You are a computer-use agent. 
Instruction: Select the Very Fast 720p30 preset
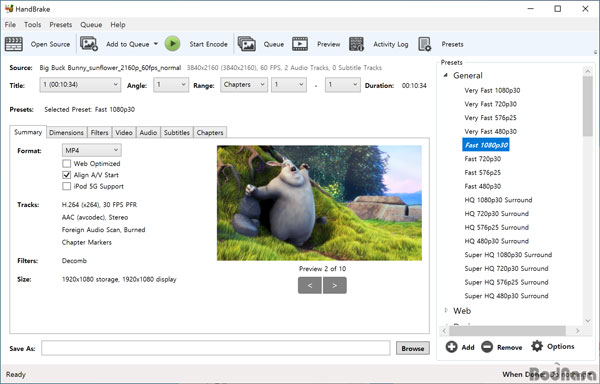[x=491, y=104]
